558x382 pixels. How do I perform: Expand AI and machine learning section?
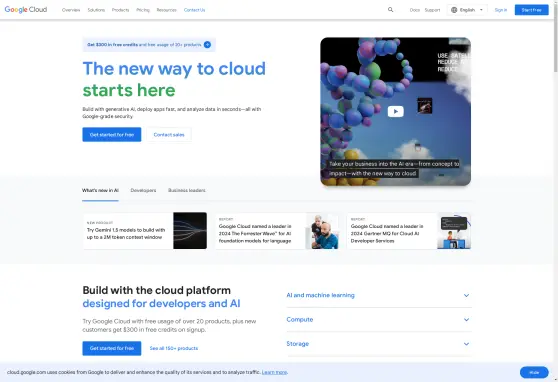[x=379, y=295]
